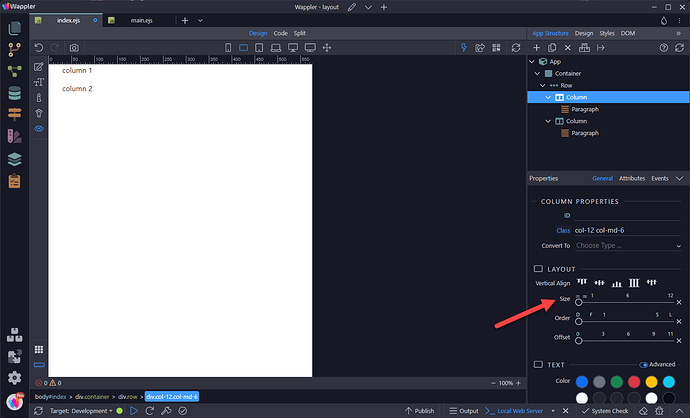Viewport: 690px width, 418px height.
Task: Open the Routing signpost icon
Action: (x=15, y=114)
